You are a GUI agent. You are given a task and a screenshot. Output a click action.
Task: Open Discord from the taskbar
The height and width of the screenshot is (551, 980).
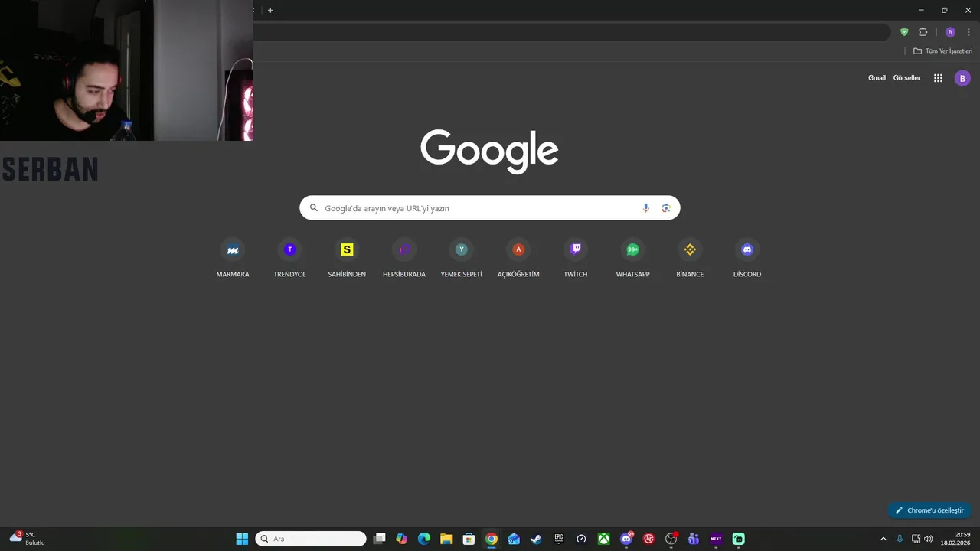626,539
